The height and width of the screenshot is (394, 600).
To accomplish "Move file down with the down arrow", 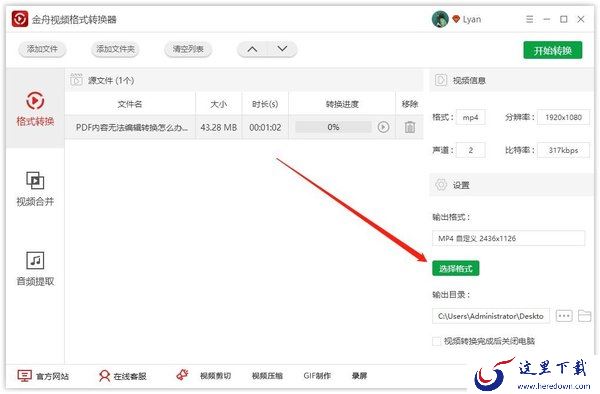I will pyautogui.click(x=282, y=49).
